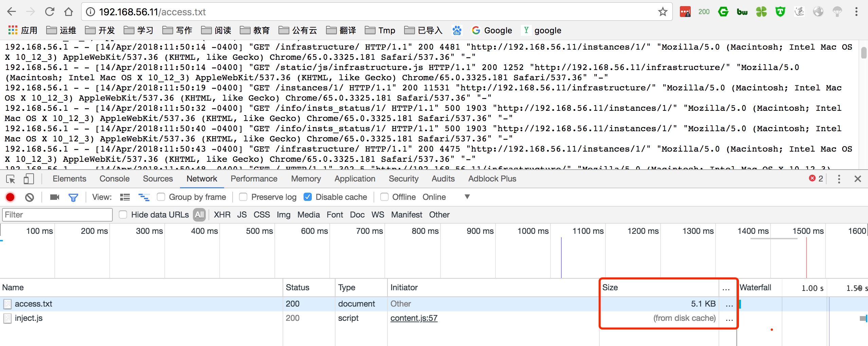The image size is (868, 346).
Task: Click the page vertical scrollbar thumb
Action: pos(864,53)
